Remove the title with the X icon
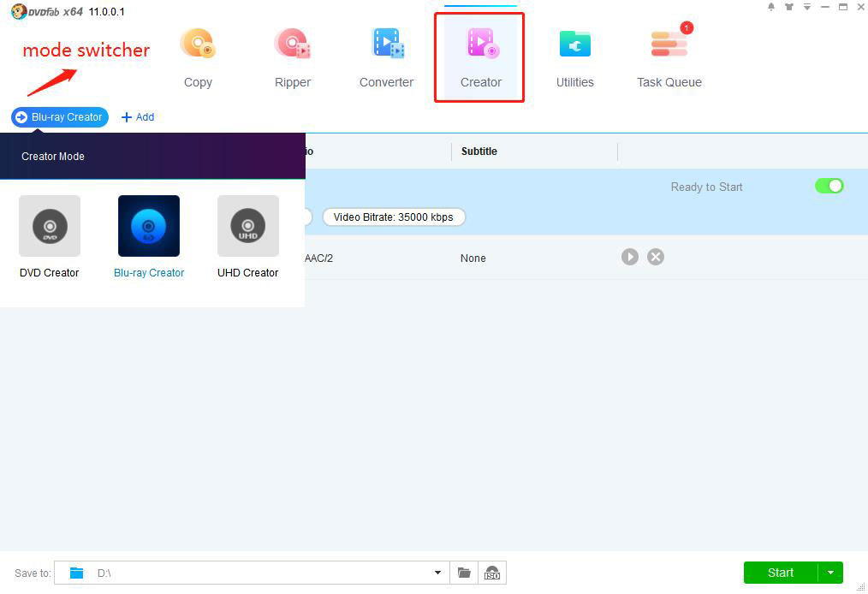The width and height of the screenshot is (868, 594). point(656,257)
